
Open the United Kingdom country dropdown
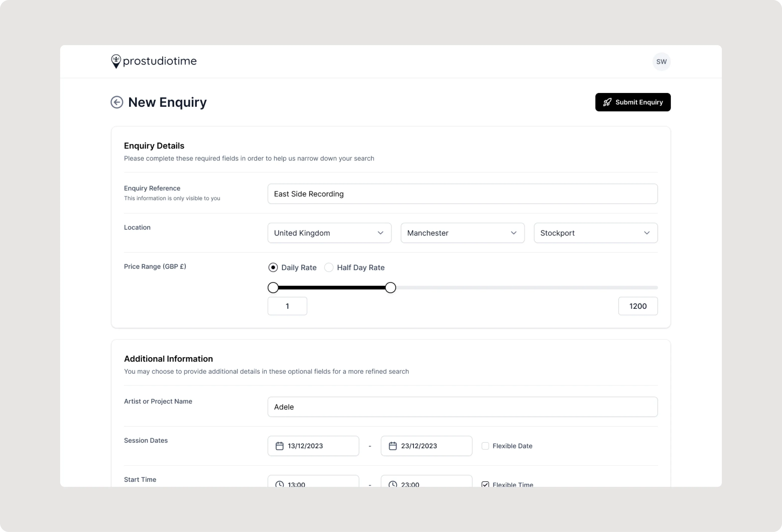(x=329, y=233)
